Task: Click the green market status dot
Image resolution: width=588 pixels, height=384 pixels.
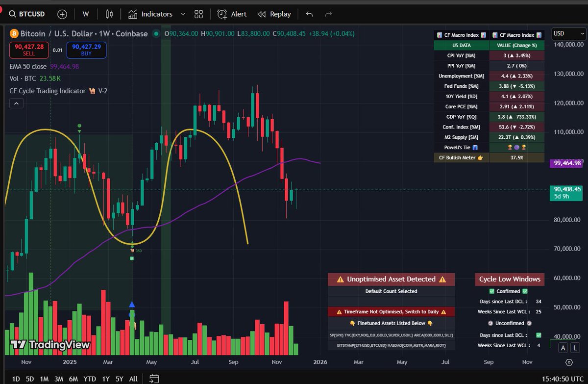Action: pyautogui.click(x=156, y=34)
